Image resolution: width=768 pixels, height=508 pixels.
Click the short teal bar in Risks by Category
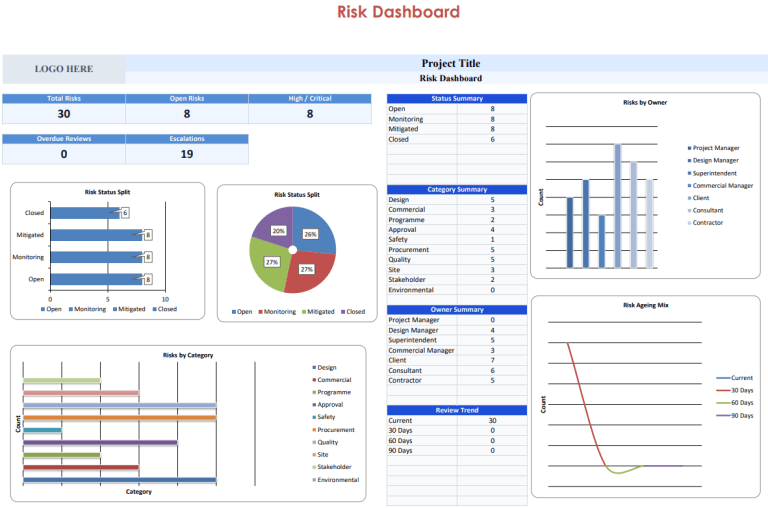click(43, 430)
